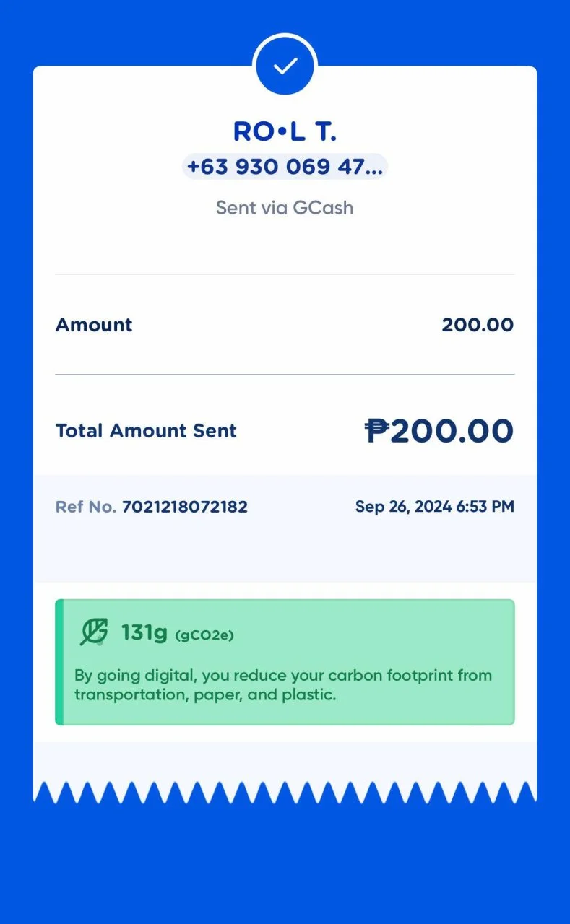The width and height of the screenshot is (570, 924).
Task: Click the green left edge bar of the banner
Action: pyautogui.click(x=59, y=662)
